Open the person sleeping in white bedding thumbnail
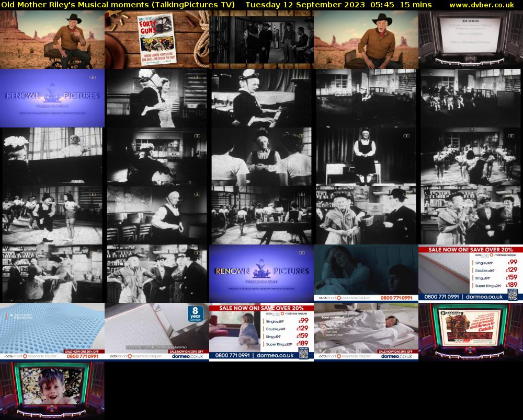 point(366,332)
